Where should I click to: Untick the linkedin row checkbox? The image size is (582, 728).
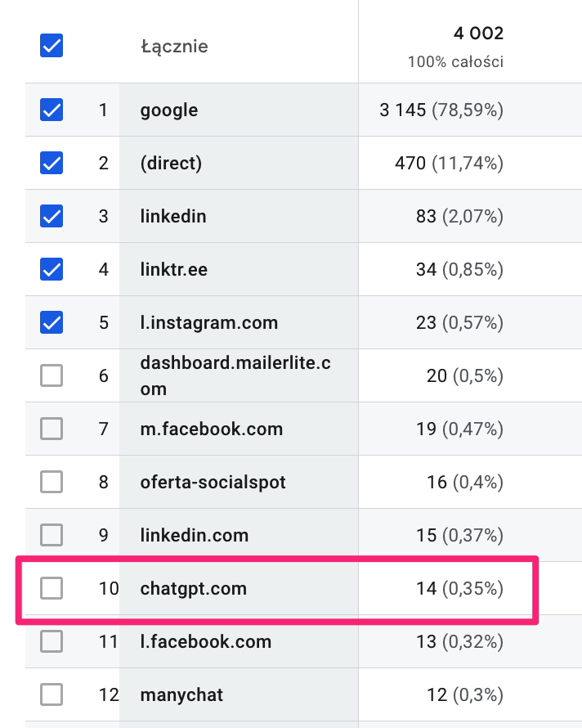click(51, 216)
